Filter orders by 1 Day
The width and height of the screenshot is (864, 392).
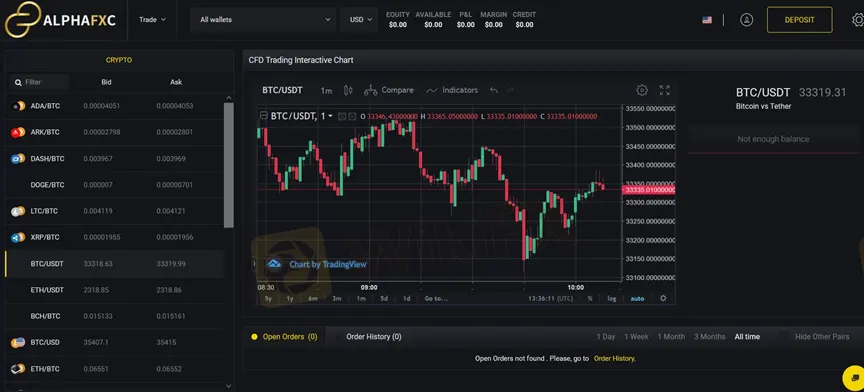(x=606, y=336)
